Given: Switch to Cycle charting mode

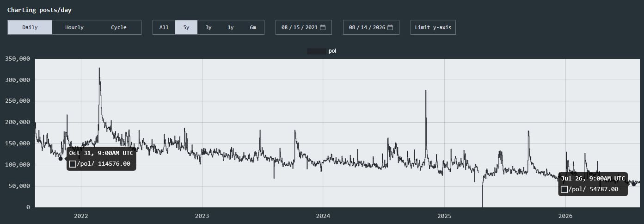Looking at the screenshot, I should point(119,27).
